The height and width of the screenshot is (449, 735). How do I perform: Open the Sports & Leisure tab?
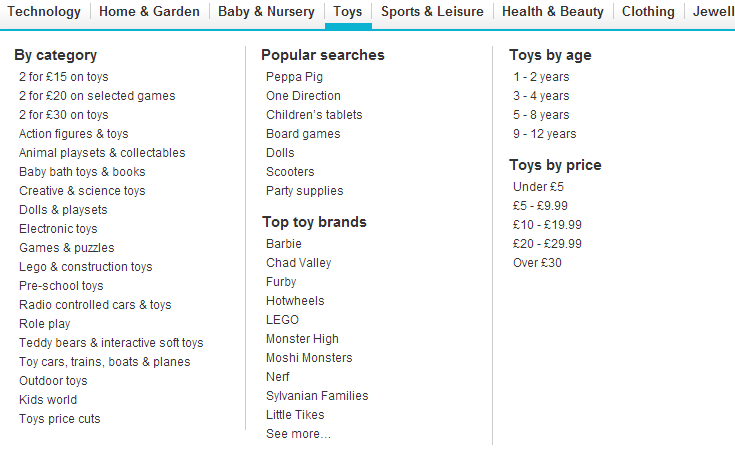click(x=432, y=11)
